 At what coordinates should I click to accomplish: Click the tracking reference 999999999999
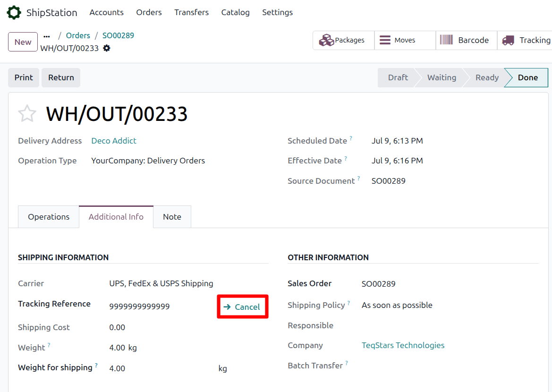pyautogui.click(x=139, y=307)
